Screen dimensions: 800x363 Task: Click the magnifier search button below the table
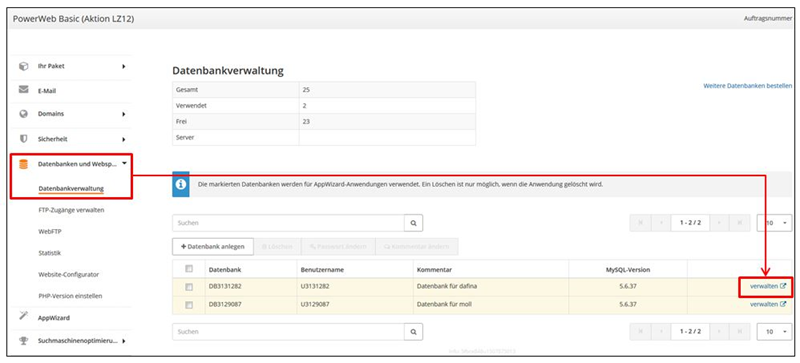pos(413,331)
